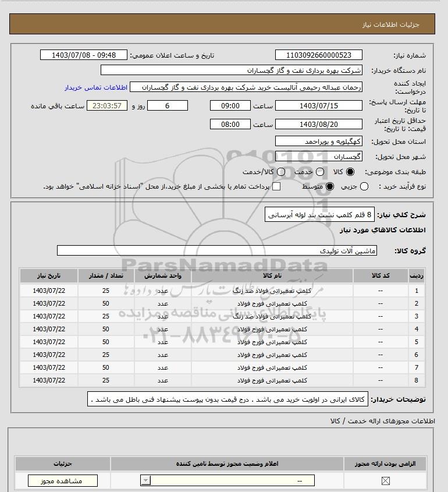Toggle the اسناد خزانه اسلامی payment checkbox
The image size is (448, 492).
click(276, 187)
